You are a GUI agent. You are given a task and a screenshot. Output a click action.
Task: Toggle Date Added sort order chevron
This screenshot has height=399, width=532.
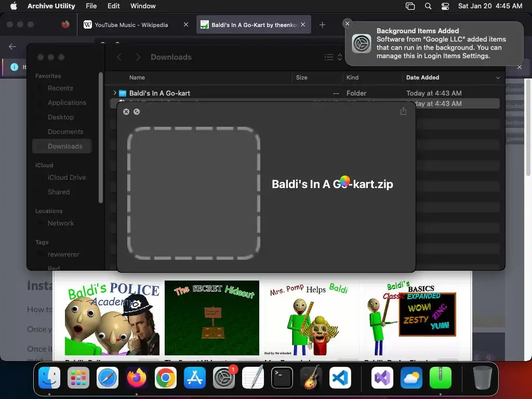coord(498,78)
